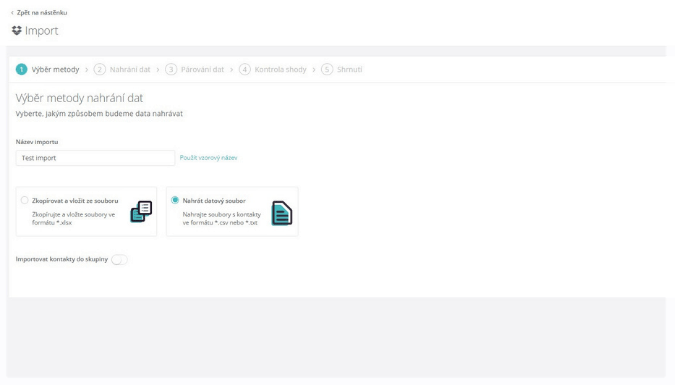
Task: Open step 3 Párování dat
Action: [x=195, y=69]
